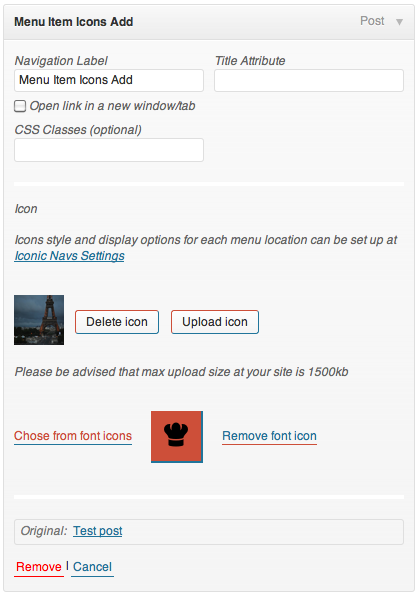Click into the Title Attribute field
The image size is (418, 595).
(309, 80)
